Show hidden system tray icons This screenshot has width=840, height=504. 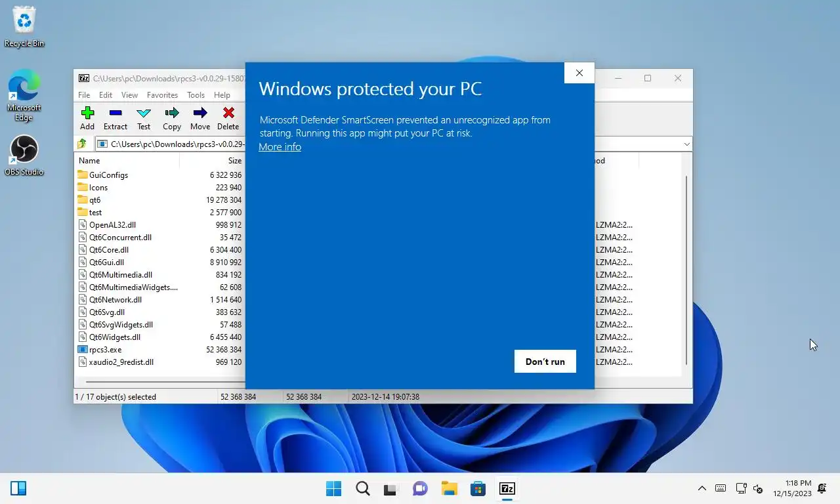coord(702,488)
